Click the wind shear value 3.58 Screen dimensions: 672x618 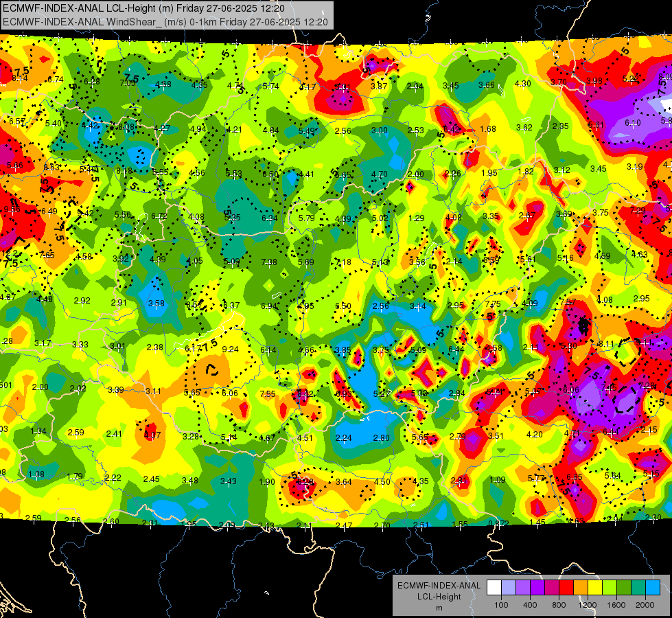pyautogui.click(x=157, y=303)
